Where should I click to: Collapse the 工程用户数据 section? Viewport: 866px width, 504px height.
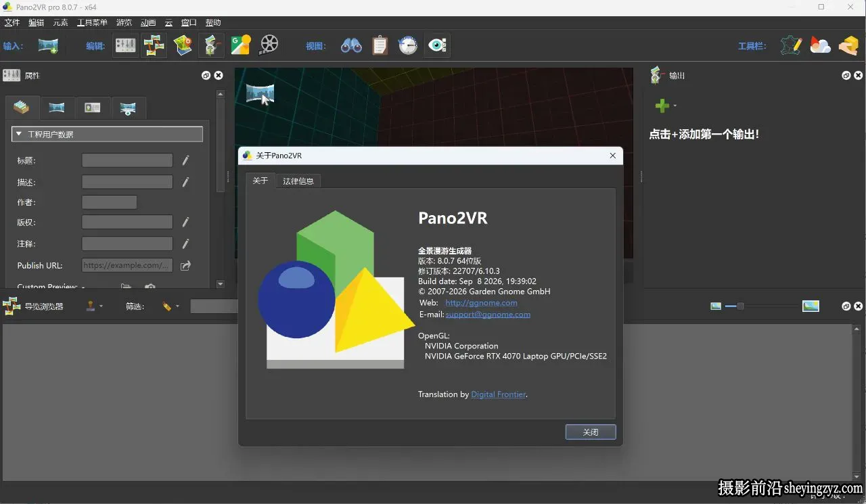pos(107,134)
